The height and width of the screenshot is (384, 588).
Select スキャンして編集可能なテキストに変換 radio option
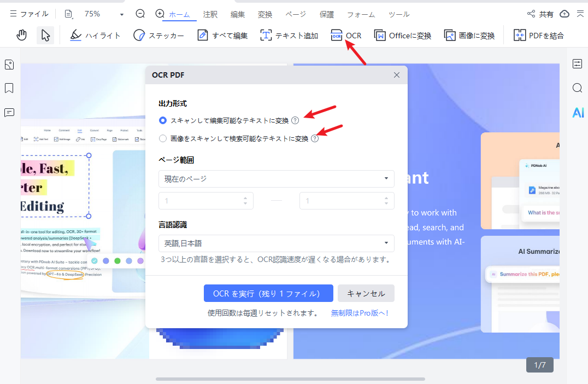pos(163,120)
